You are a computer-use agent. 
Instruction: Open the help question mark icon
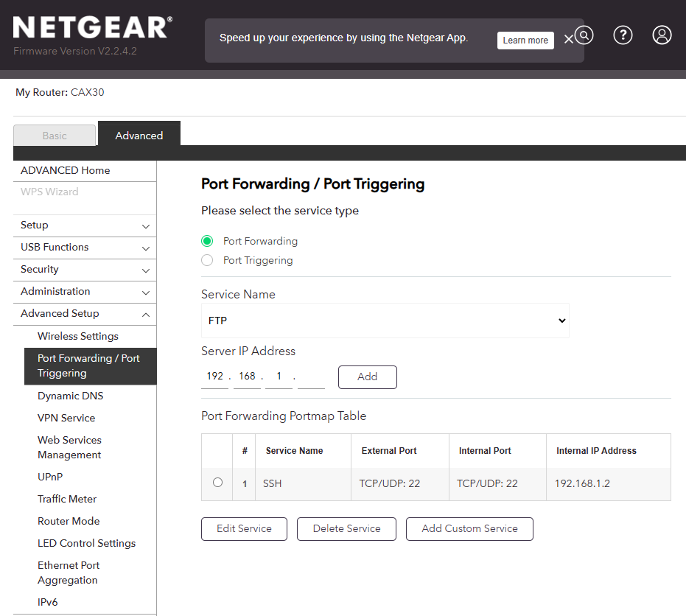[x=623, y=35]
